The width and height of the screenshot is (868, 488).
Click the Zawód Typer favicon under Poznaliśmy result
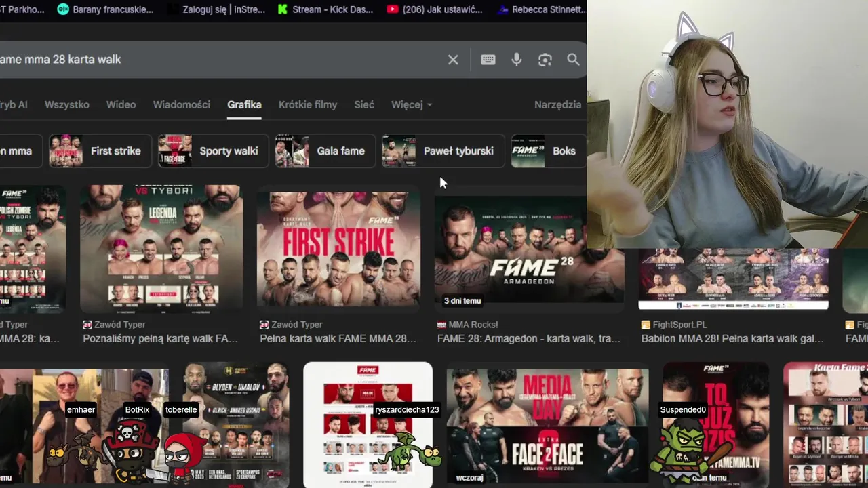pyautogui.click(x=87, y=325)
